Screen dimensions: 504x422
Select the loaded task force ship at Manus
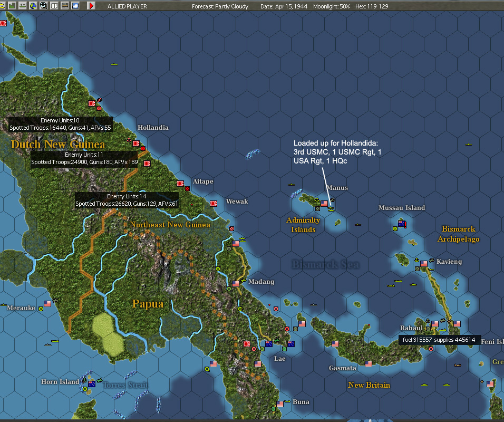pyautogui.click(x=331, y=209)
